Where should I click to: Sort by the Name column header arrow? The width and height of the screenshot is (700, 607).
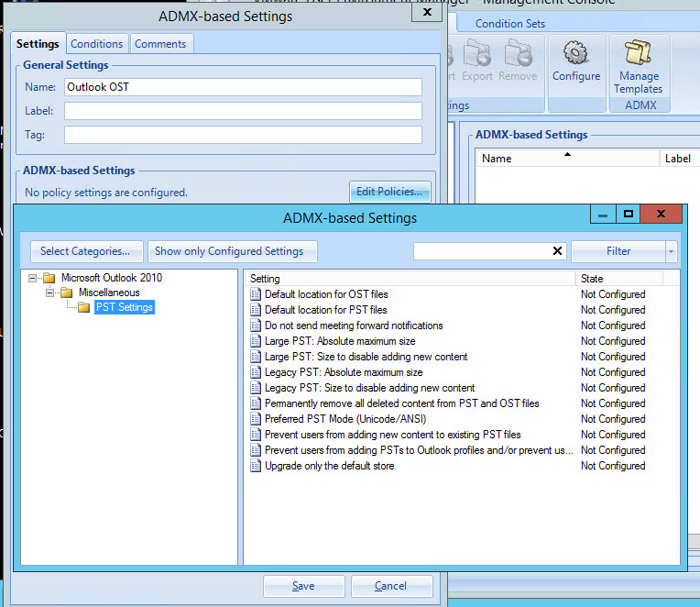click(x=567, y=155)
